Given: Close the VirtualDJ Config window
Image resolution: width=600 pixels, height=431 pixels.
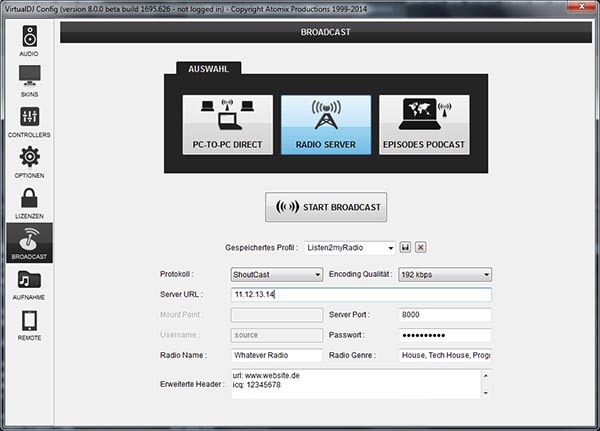Looking at the screenshot, I should 581,7.
